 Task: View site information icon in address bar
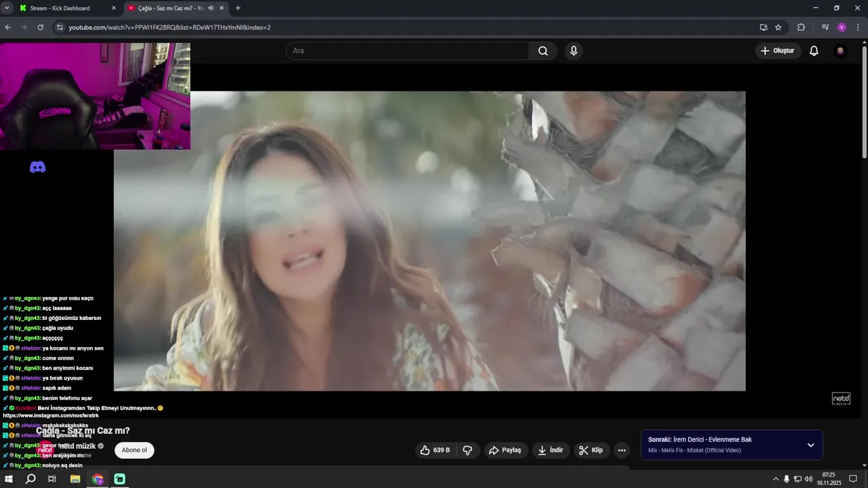[x=60, y=27]
